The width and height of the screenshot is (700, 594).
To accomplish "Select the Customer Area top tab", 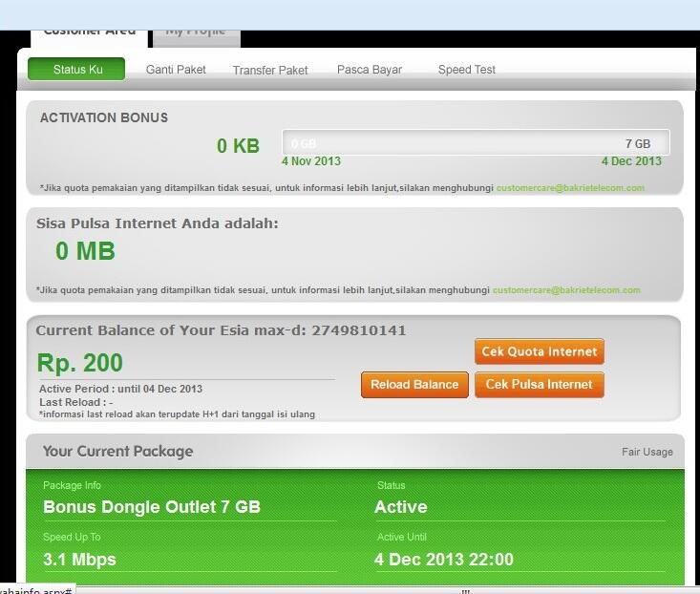I will tap(89, 38).
